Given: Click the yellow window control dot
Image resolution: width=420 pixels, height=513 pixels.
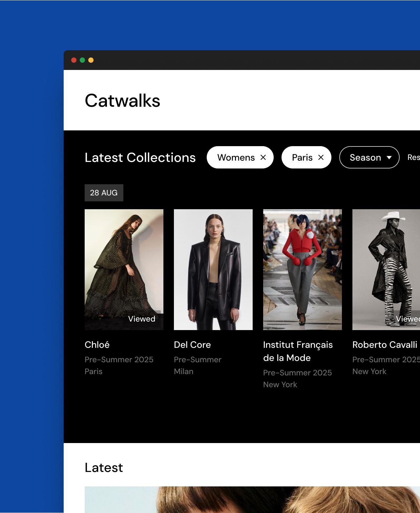Looking at the screenshot, I should [91, 60].
